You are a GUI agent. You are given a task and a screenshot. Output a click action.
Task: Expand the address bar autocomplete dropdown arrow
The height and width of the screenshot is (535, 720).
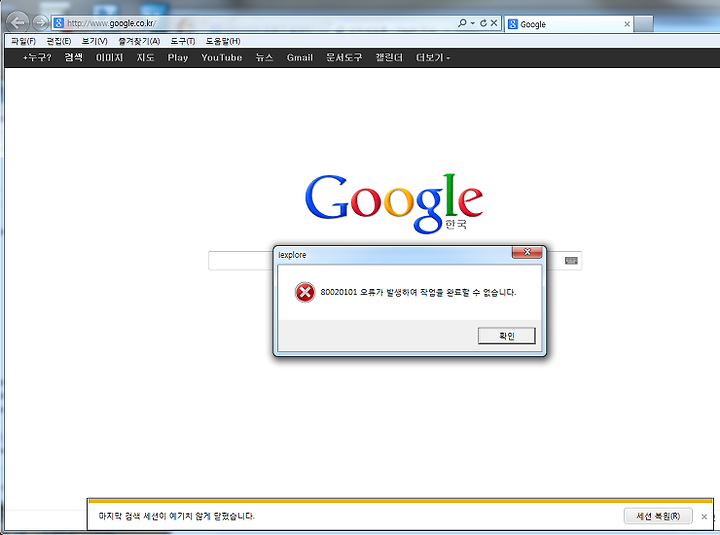[x=472, y=23]
